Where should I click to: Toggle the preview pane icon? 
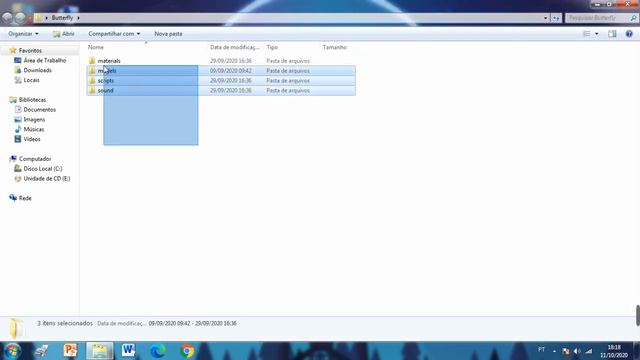click(612, 34)
